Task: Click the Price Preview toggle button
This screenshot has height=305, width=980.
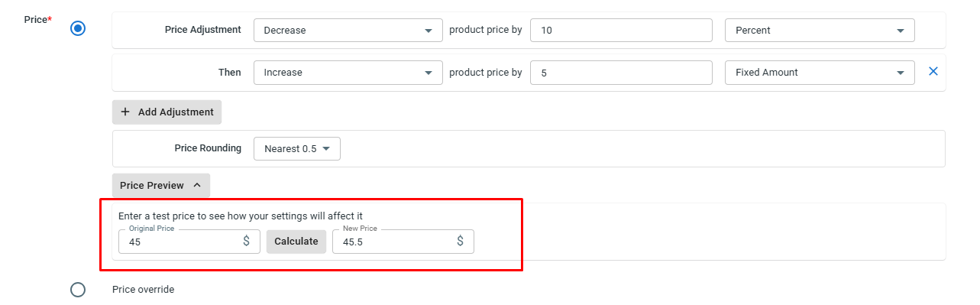Action: coord(161,185)
